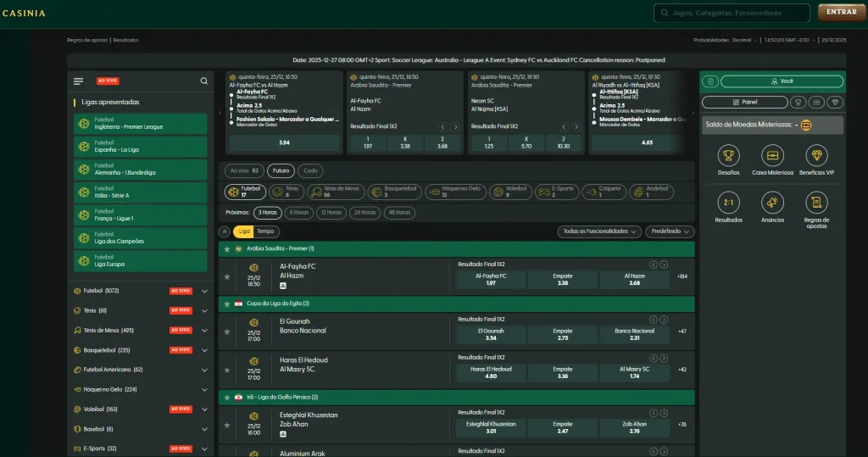Open the Caixa Misteriosa icon
The width and height of the screenshot is (868, 457).
[772, 156]
